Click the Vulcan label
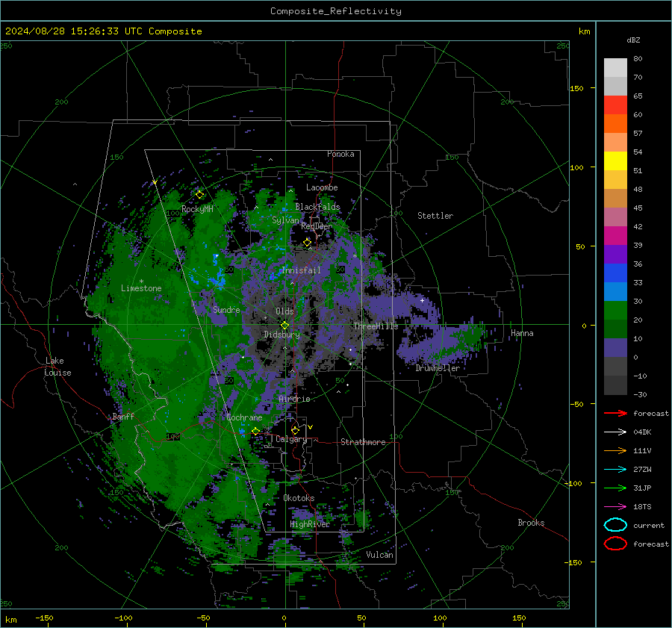This screenshot has width=672, height=628. click(x=379, y=555)
